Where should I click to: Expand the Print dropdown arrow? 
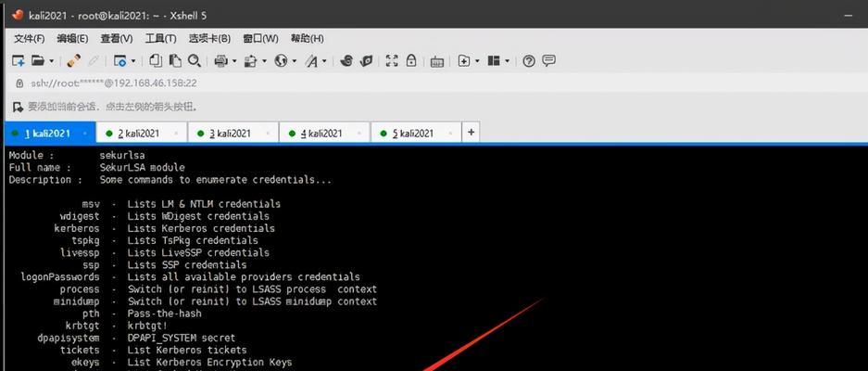[x=234, y=61]
